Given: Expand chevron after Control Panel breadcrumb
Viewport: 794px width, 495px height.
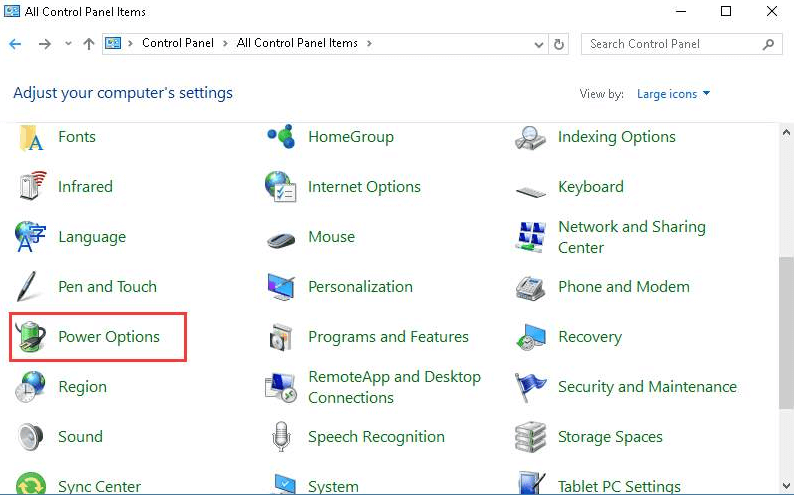Looking at the screenshot, I should point(225,44).
